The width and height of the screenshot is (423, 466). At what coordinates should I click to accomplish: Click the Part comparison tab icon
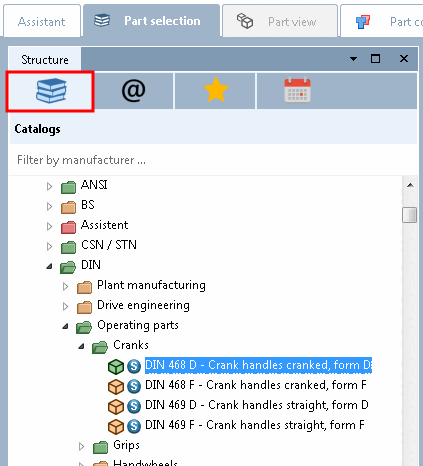(x=363, y=22)
